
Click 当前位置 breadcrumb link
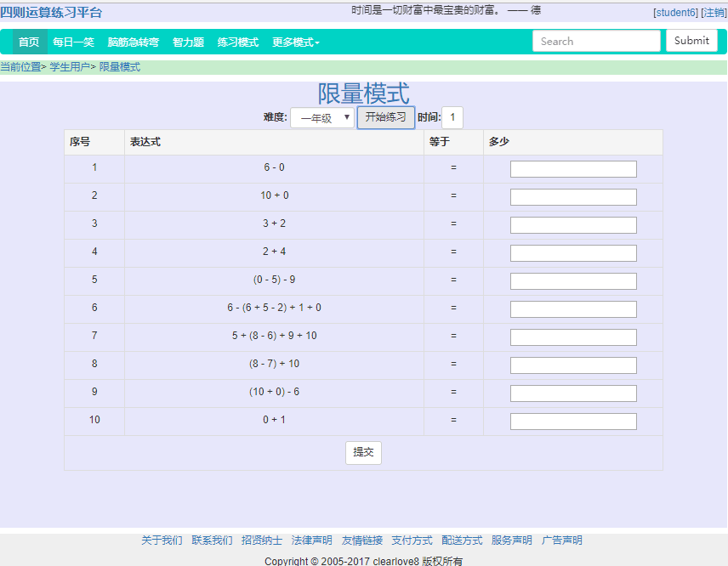click(x=20, y=67)
